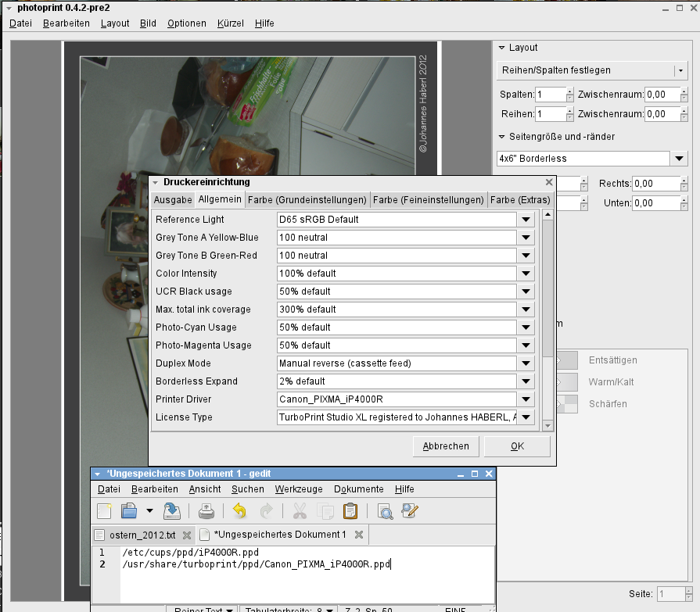Click the Find magnifier icon in gedit
Image resolution: width=700 pixels, height=612 pixels.
click(385, 511)
